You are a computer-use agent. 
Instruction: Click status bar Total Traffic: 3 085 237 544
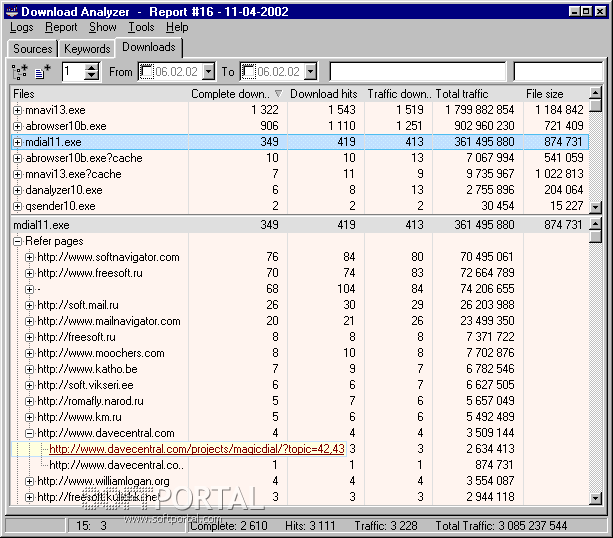501,526
